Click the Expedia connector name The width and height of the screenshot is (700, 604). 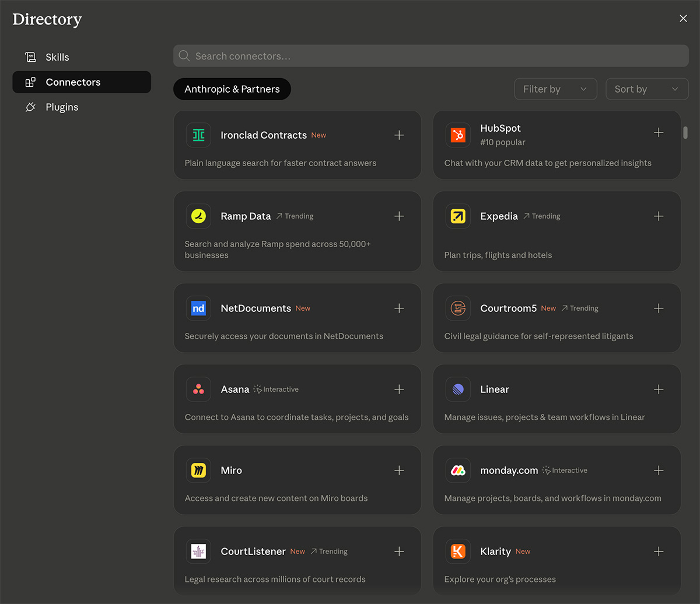(x=499, y=216)
